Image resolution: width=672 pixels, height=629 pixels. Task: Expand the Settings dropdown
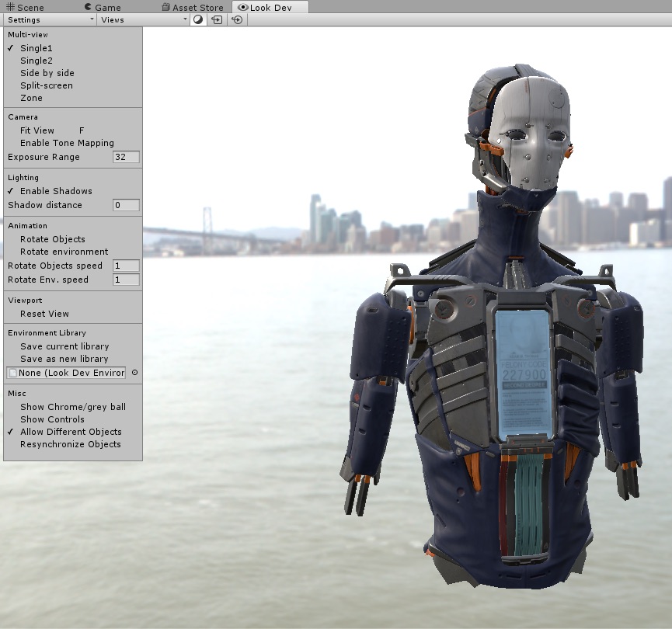coord(50,19)
